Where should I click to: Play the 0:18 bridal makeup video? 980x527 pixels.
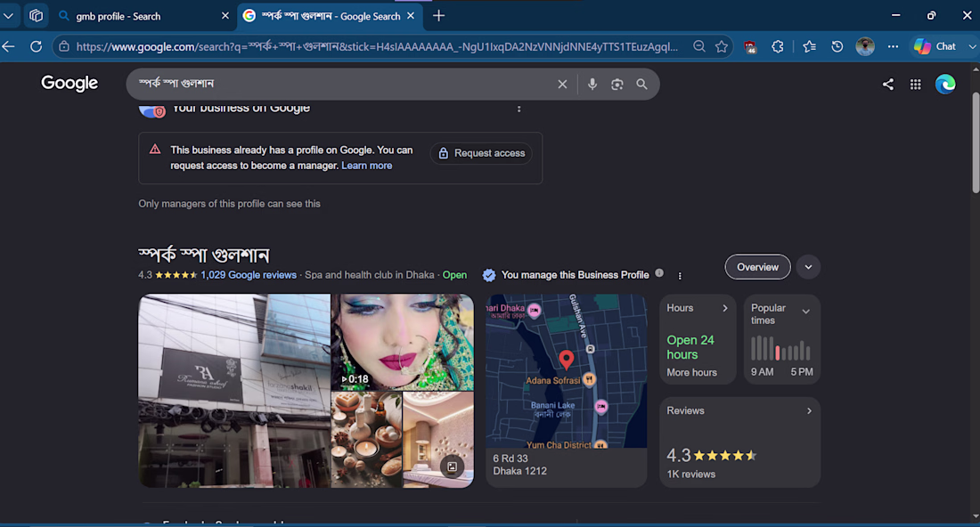[x=403, y=342]
